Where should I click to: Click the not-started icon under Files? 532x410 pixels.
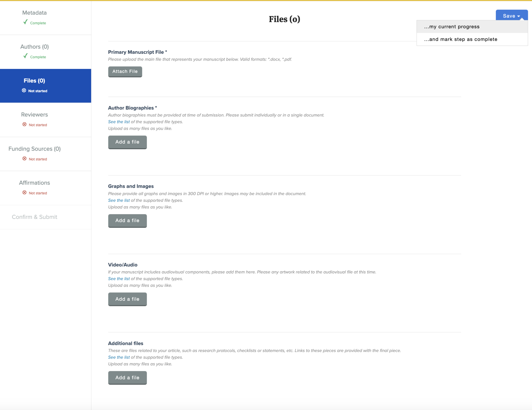click(x=24, y=90)
